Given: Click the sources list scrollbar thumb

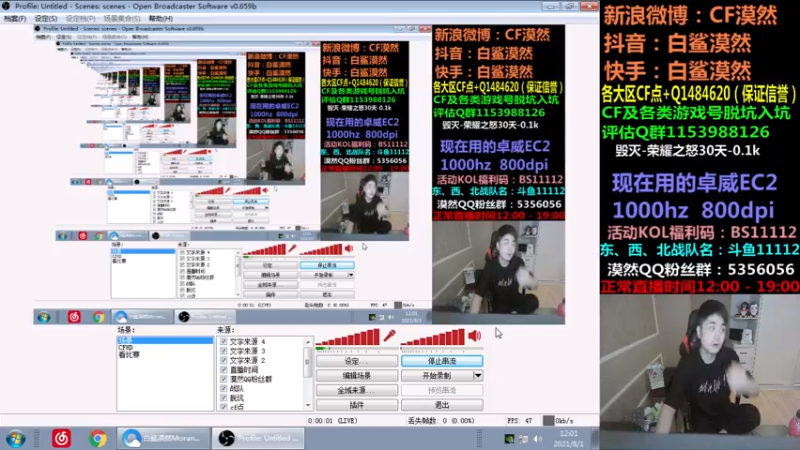Looking at the screenshot, I should coord(308,362).
